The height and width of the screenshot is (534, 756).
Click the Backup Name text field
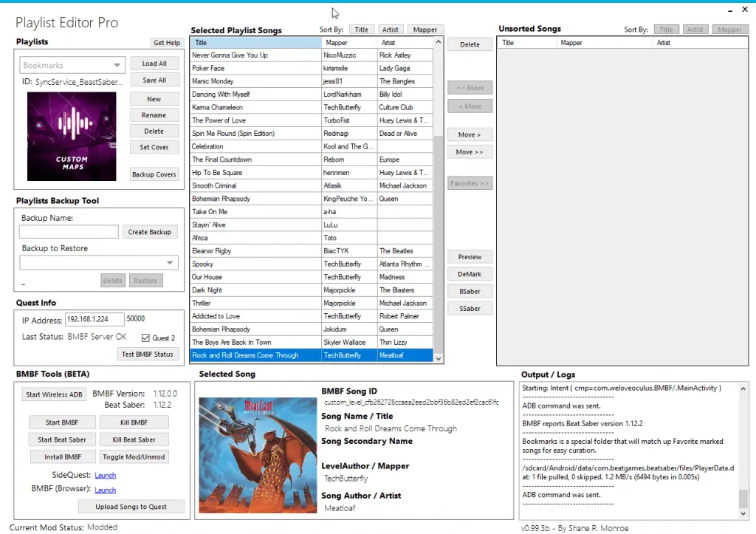coord(69,232)
